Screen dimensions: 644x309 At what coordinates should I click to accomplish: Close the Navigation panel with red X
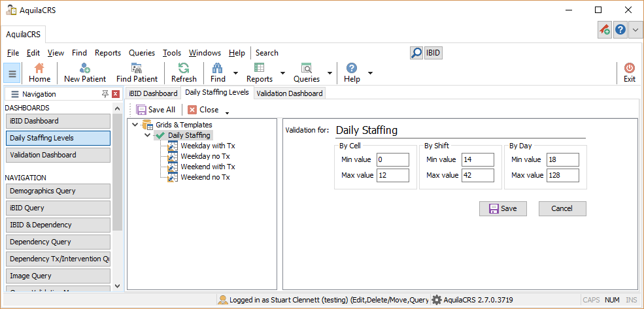(x=116, y=94)
